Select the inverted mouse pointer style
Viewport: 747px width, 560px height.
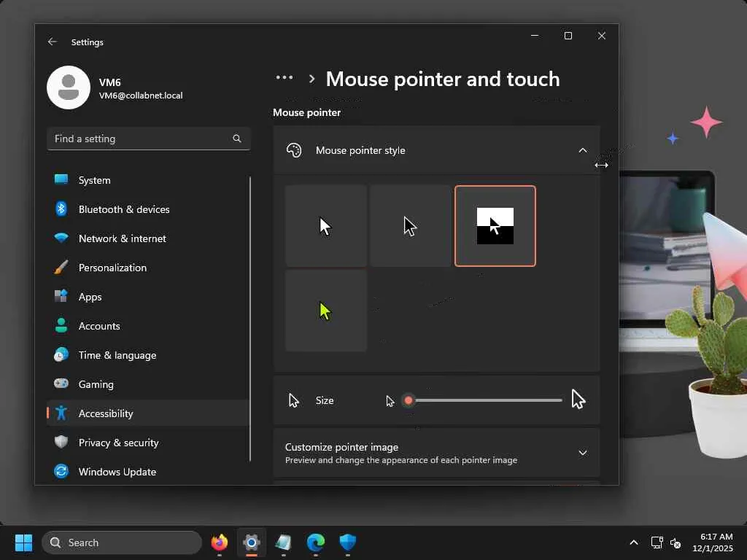tap(495, 226)
